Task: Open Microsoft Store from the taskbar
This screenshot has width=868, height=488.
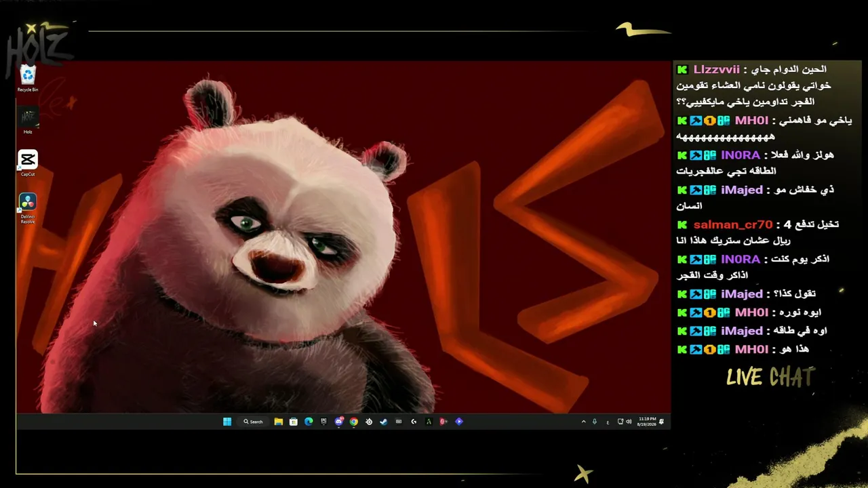Action: 294,422
